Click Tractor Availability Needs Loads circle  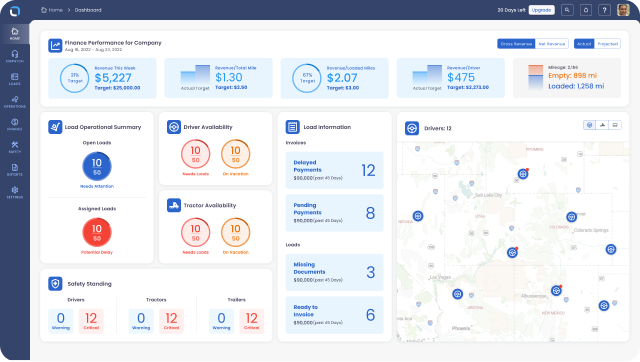coord(196,232)
